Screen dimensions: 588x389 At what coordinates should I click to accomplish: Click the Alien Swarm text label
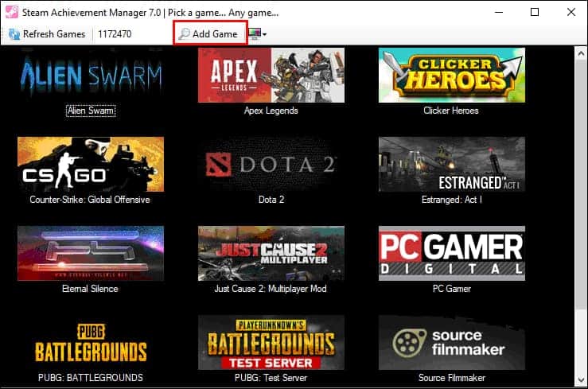pyautogui.click(x=91, y=111)
